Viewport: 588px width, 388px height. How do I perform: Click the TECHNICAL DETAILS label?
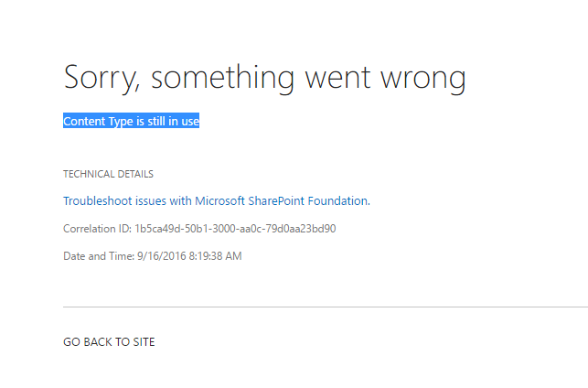point(109,174)
